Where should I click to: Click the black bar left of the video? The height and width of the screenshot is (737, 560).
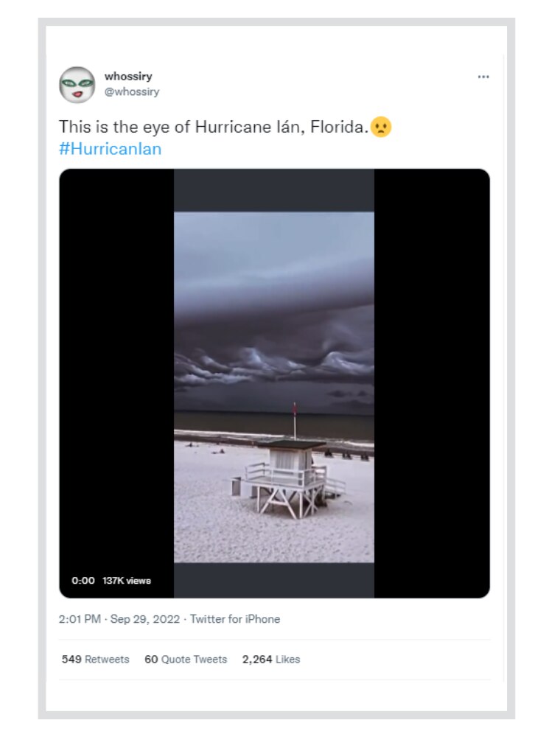coord(116,368)
